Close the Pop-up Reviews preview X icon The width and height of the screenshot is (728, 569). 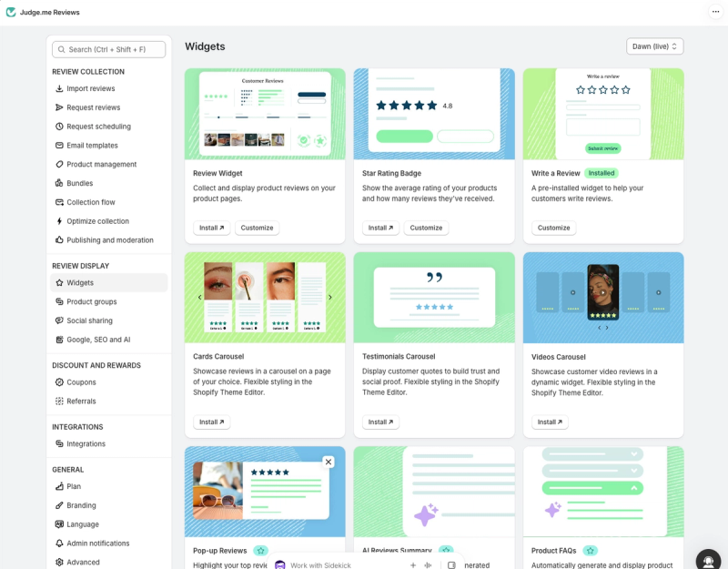pyautogui.click(x=329, y=462)
